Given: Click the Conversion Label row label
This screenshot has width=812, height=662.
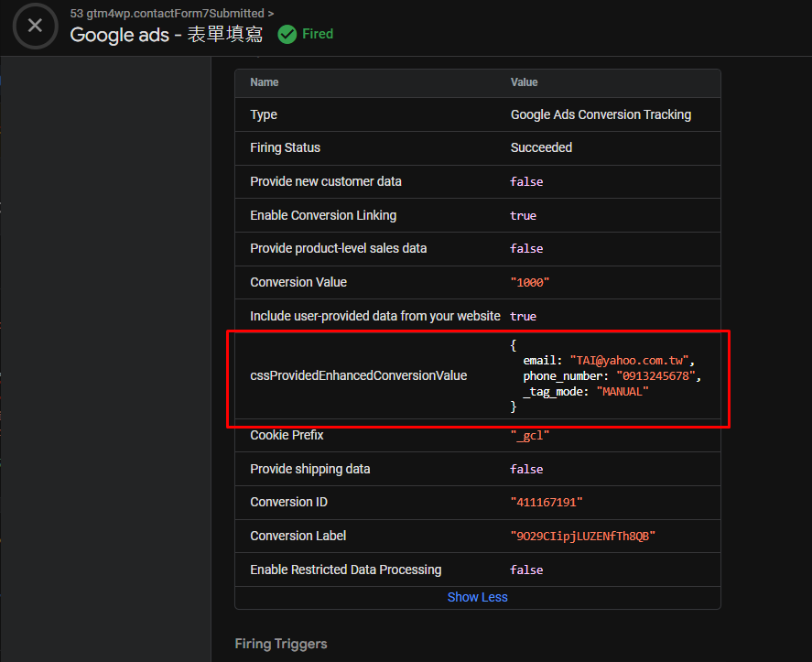Looking at the screenshot, I should [298, 536].
